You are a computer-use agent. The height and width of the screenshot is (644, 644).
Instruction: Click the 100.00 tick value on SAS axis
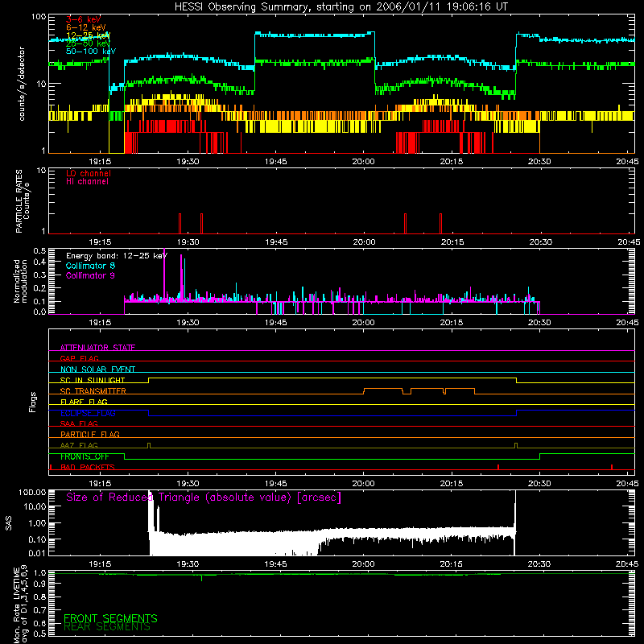pos(32,492)
